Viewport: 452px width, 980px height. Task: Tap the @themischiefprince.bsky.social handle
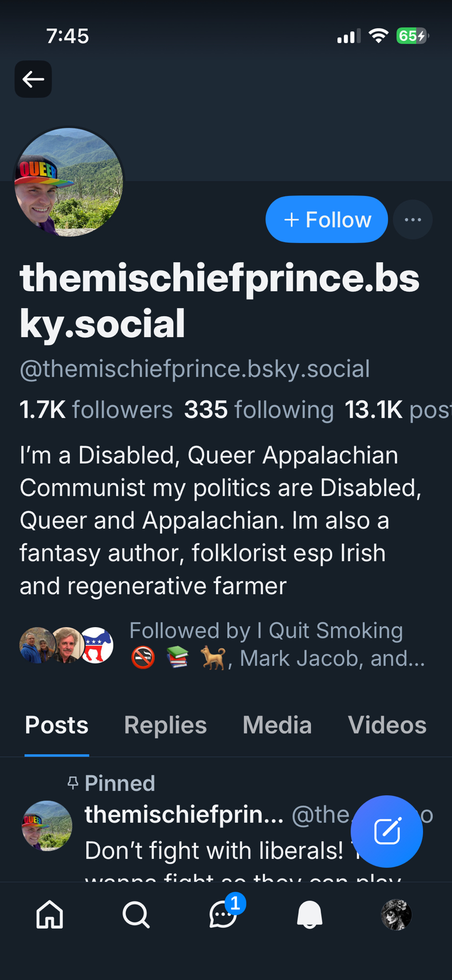[195, 369]
